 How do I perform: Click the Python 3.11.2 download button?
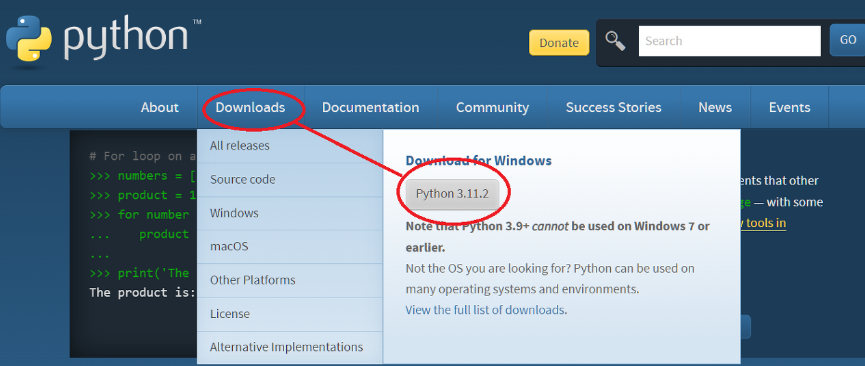(x=452, y=194)
